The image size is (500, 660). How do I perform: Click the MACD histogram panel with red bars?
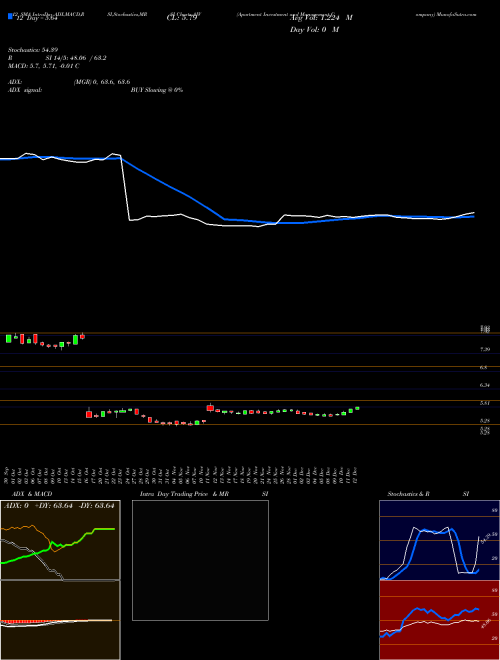click(x=60, y=620)
